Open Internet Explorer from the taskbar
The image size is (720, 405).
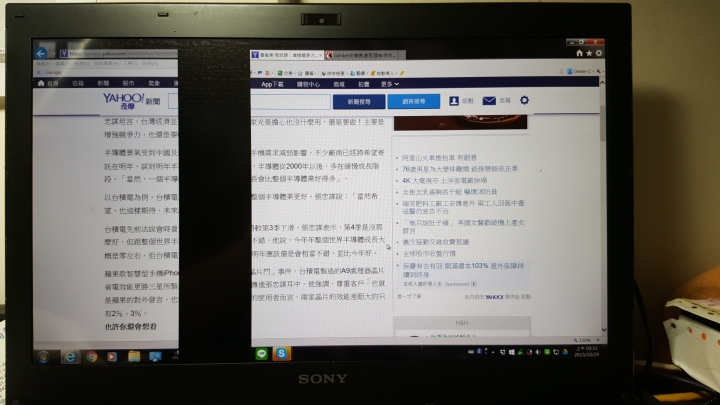(70, 357)
